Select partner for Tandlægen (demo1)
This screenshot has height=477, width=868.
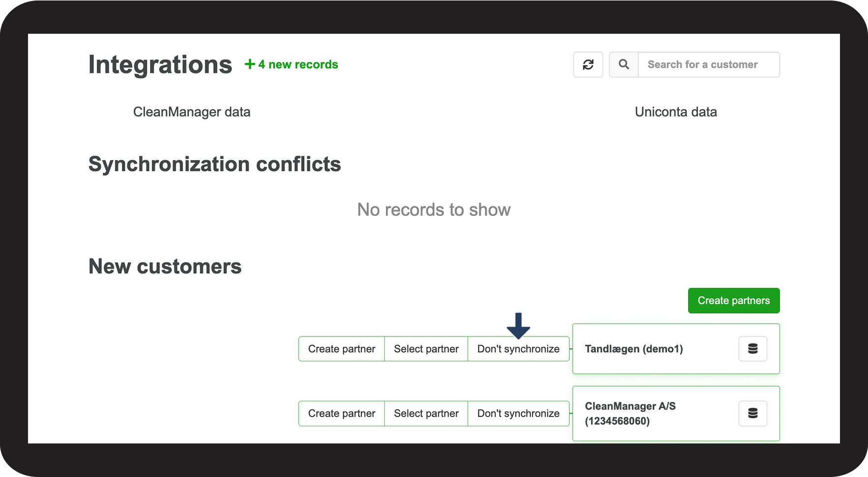pyautogui.click(x=426, y=349)
